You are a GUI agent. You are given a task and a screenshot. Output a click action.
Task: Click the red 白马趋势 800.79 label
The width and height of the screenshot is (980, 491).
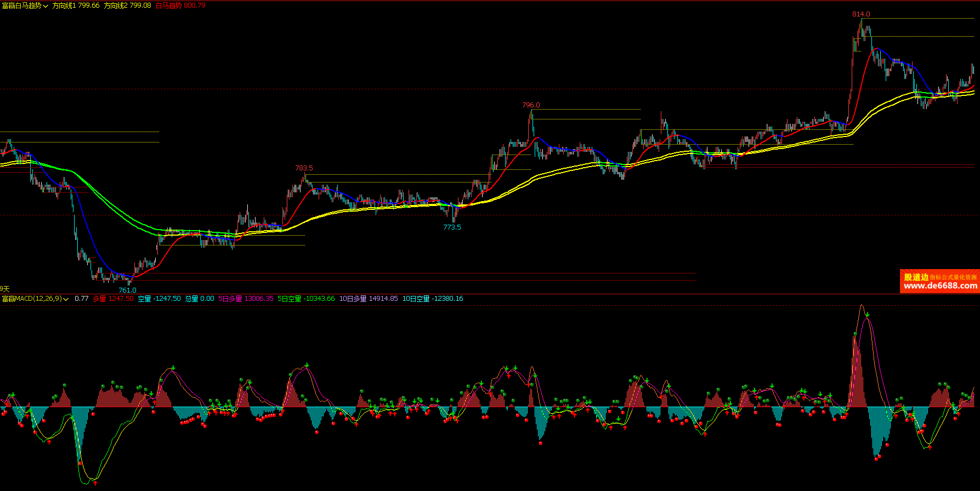(180, 5)
